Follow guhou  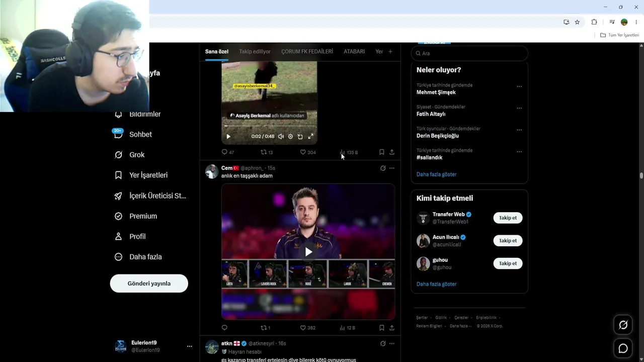coord(508,263)
